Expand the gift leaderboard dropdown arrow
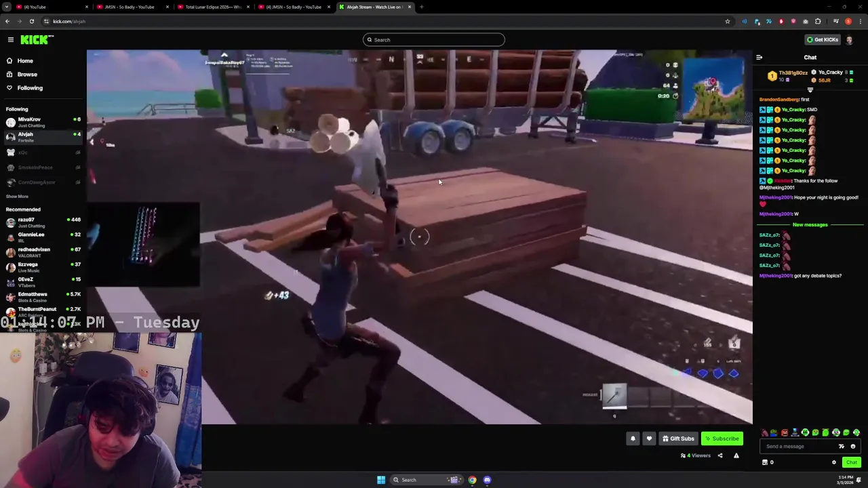This screenshot has width=868, height=488. coord(810,89)
